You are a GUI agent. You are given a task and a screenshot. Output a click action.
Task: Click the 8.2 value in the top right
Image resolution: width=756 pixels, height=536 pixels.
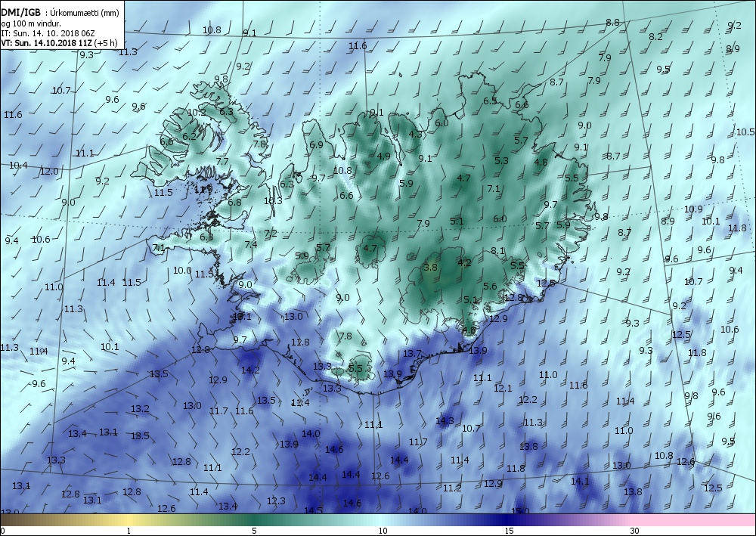pyautogui.click(x=655, y=36)
